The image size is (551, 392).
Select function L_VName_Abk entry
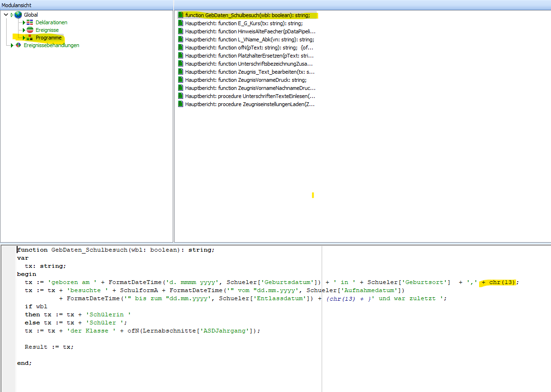pos(249,39)
